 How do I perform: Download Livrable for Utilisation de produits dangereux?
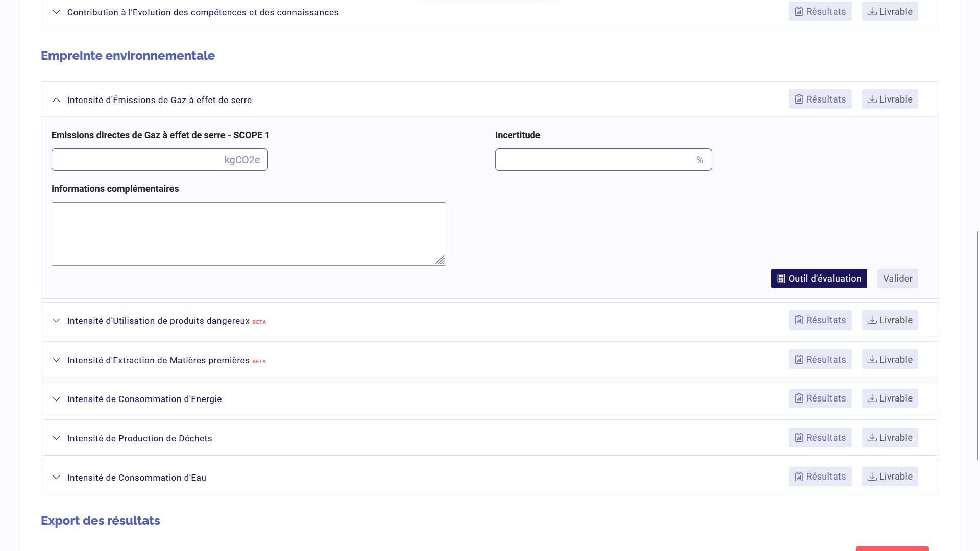pos(890,320)
